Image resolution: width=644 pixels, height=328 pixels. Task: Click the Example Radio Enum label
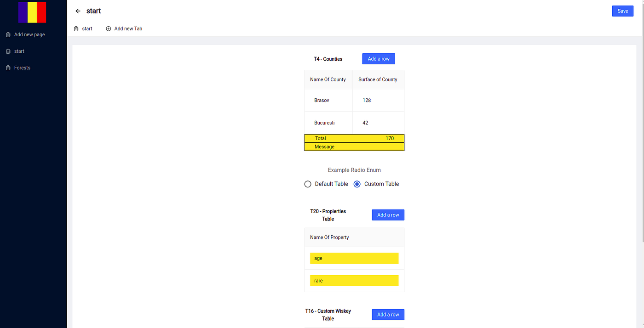(x=354, y=170)
